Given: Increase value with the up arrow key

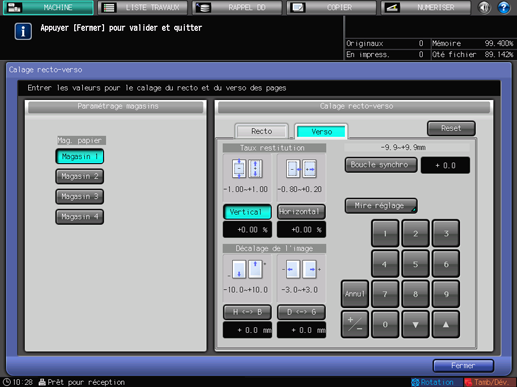Looking at the screenshot, I should (x=446, y=324).
